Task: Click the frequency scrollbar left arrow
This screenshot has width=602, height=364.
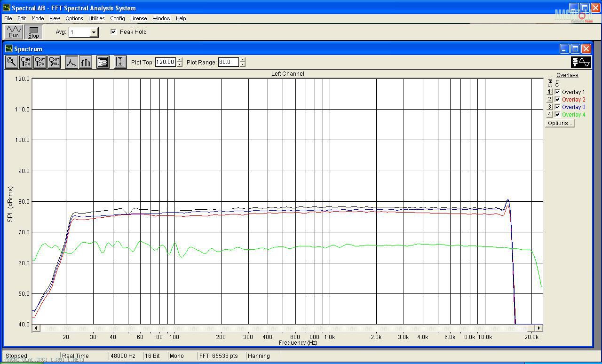Action: (36, 328)
